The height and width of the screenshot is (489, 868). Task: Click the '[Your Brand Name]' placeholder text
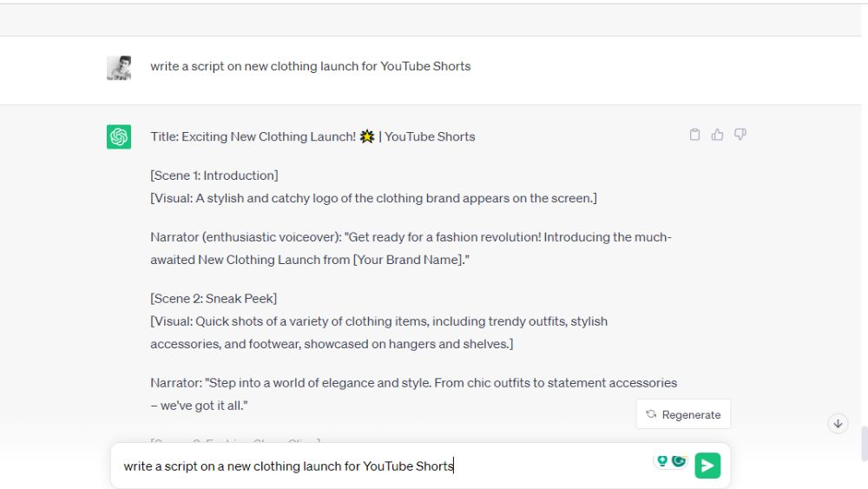coord(408,260)
